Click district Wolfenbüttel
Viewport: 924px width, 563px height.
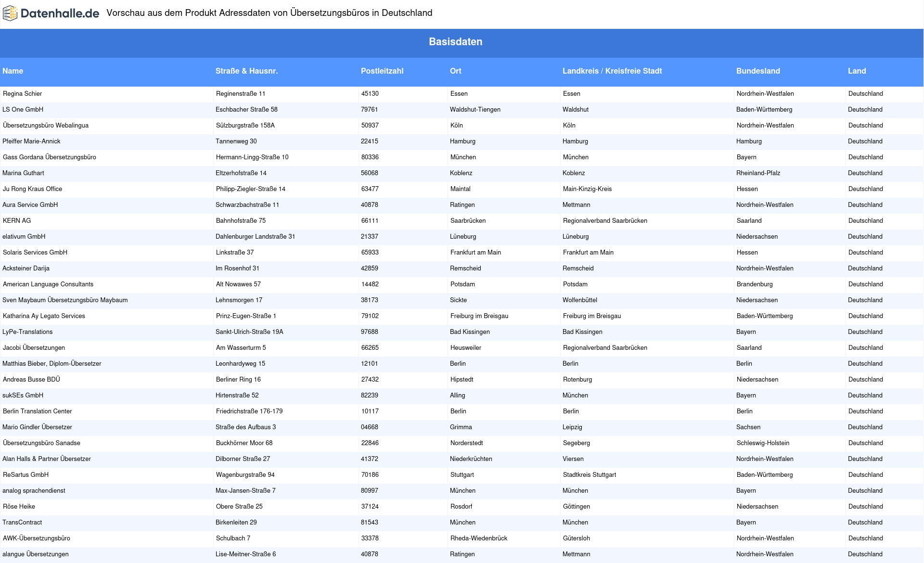click(580, 300)
